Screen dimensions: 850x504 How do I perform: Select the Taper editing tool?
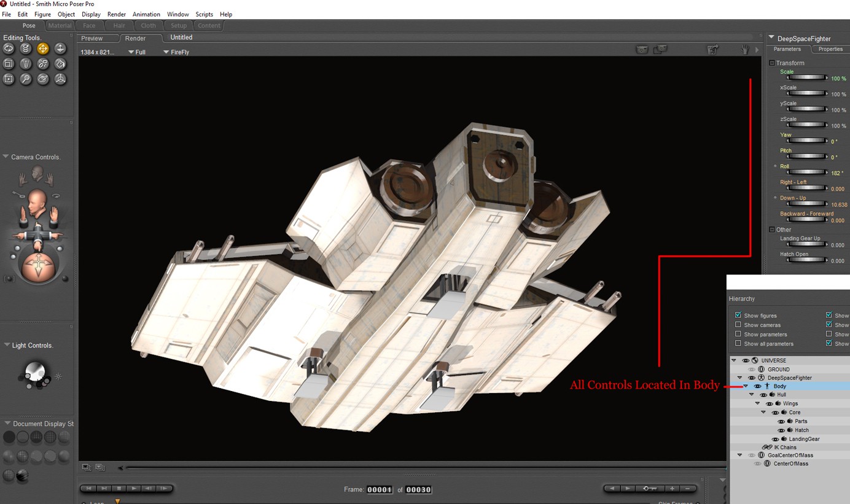coord(26,64)
